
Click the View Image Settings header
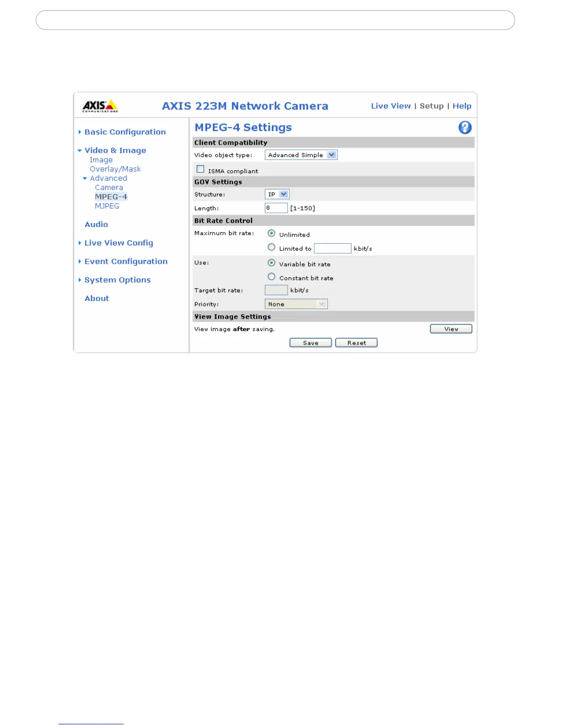pos(333,317)
